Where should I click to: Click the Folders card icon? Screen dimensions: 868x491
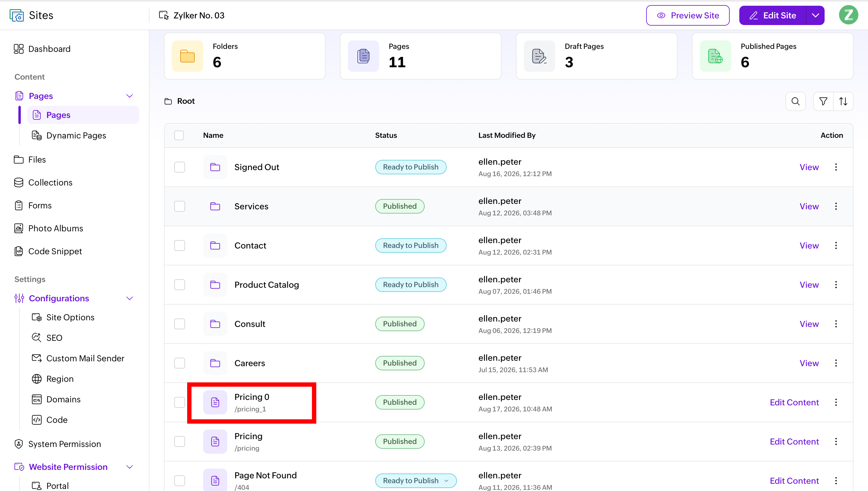pyautogui.click(x=187, y=56)
